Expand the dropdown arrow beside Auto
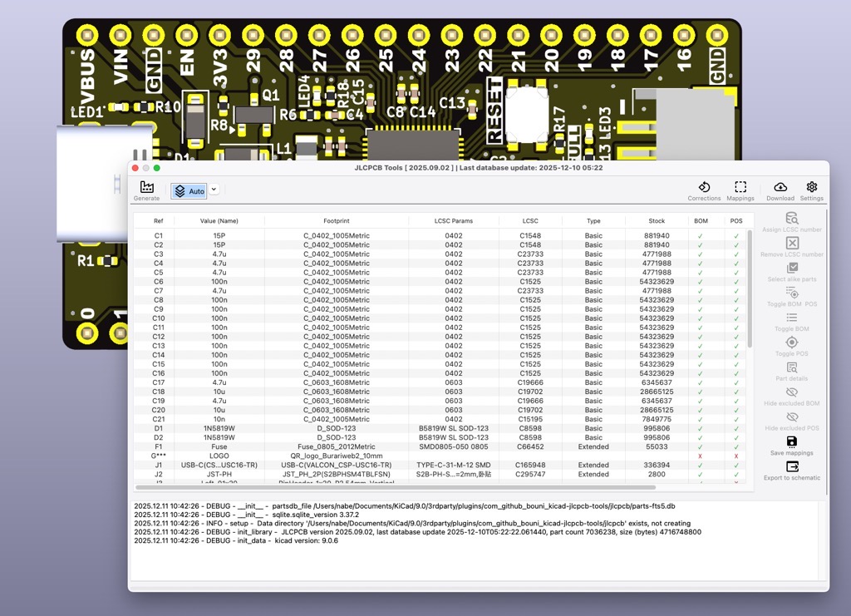The width and height of the screenshot is (851, 616). [x=214, y=190]
